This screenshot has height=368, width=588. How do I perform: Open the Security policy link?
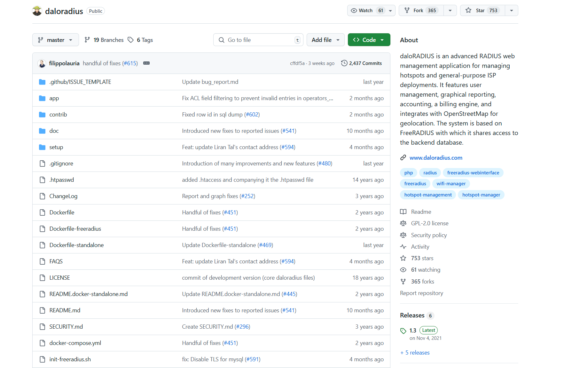[x=429, y=235]
